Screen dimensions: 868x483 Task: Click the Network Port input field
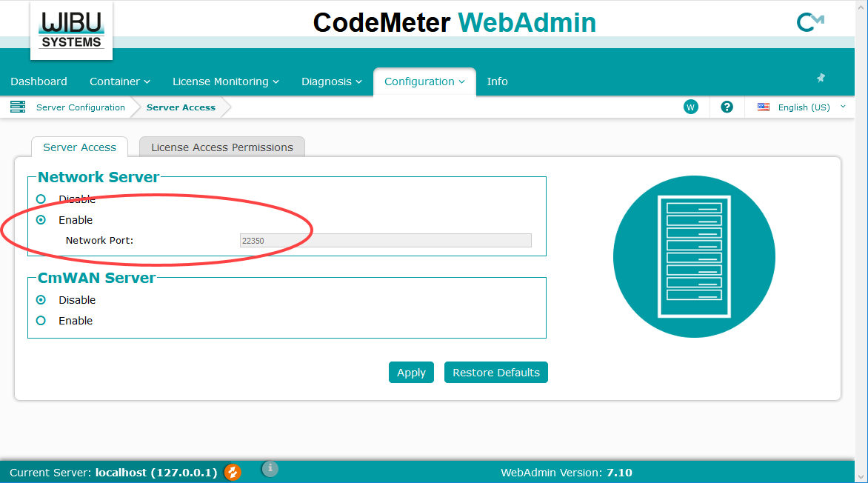point(385,240)
